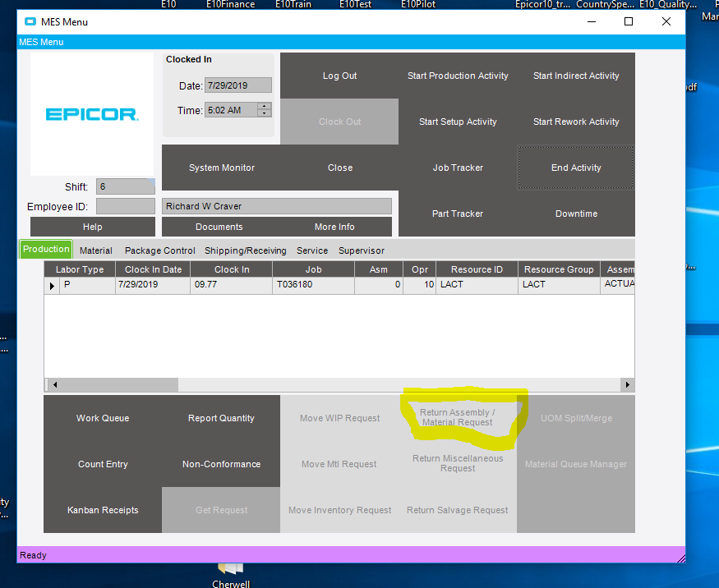Increase time with the spinner up arrow
The image size is (719, 588).
[264, 106]
